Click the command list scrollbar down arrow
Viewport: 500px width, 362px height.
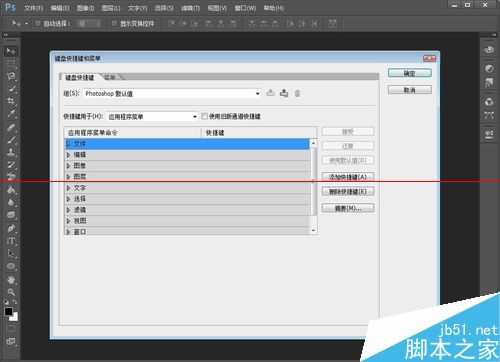click(313, 230)
